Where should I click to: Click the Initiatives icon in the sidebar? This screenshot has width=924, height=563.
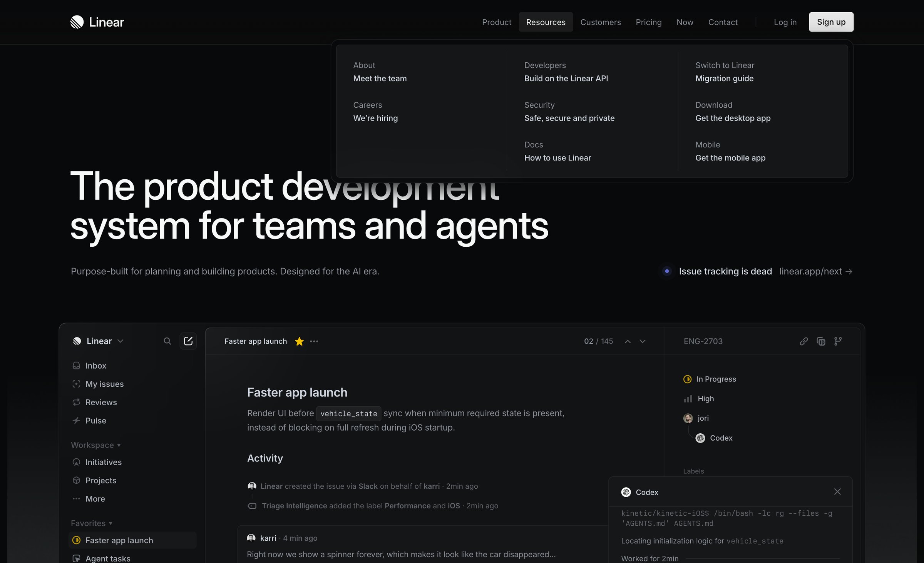(x=76, y=462)
